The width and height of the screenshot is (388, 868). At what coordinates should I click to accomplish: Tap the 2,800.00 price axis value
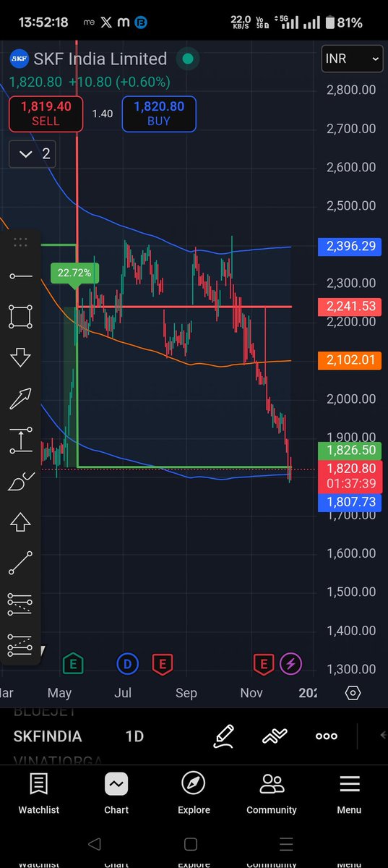click(x=350, y=90)
